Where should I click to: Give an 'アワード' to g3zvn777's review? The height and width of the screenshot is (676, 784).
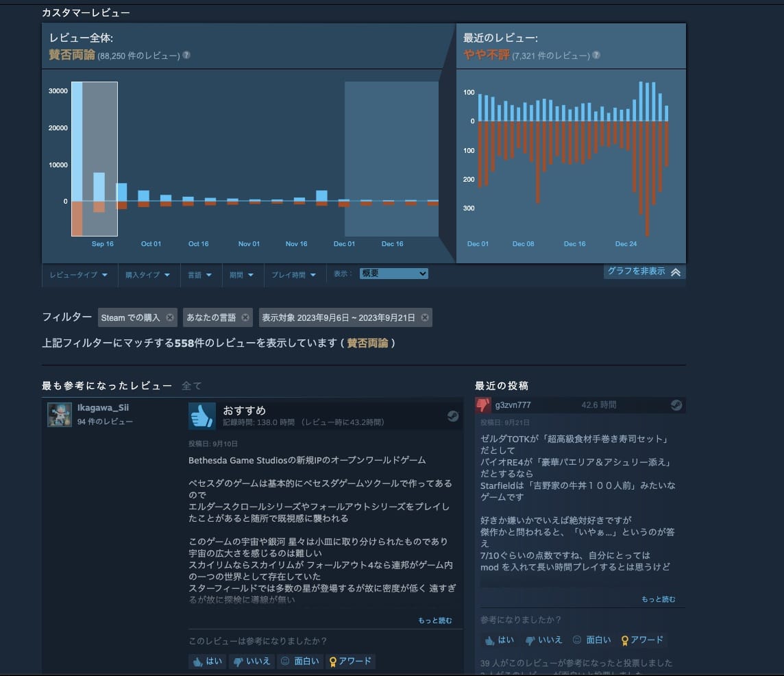point(643,640)
